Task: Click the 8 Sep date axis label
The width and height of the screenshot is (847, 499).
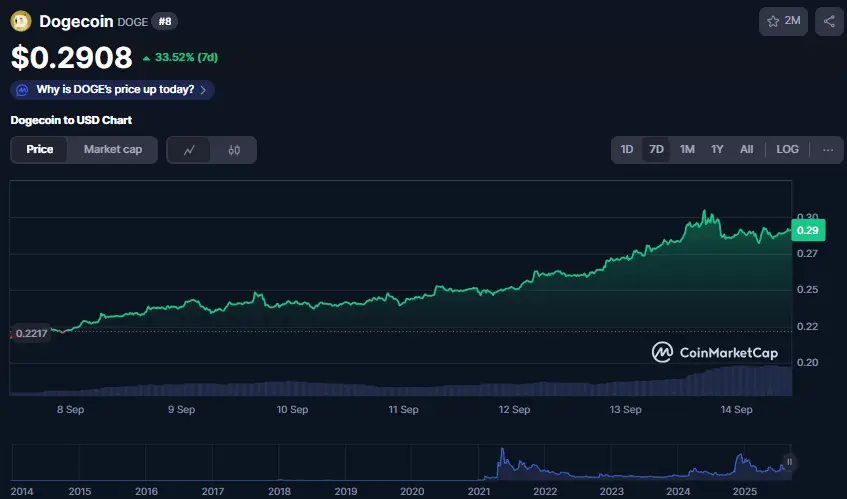Action: (x=71, y=409)
